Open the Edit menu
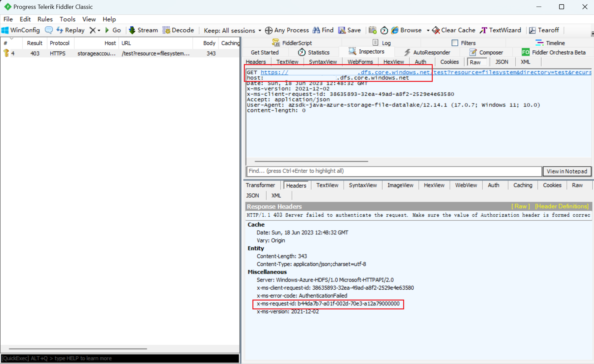The width and height of the screenshot is (594, 364). (x=25, y=19)
